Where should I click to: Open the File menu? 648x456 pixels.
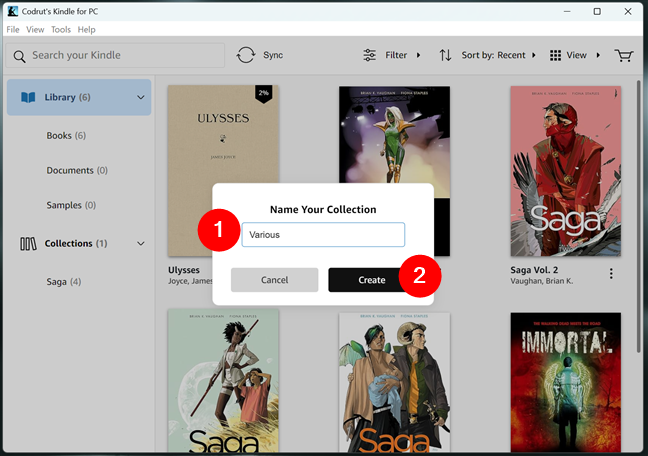pos(13,30)
